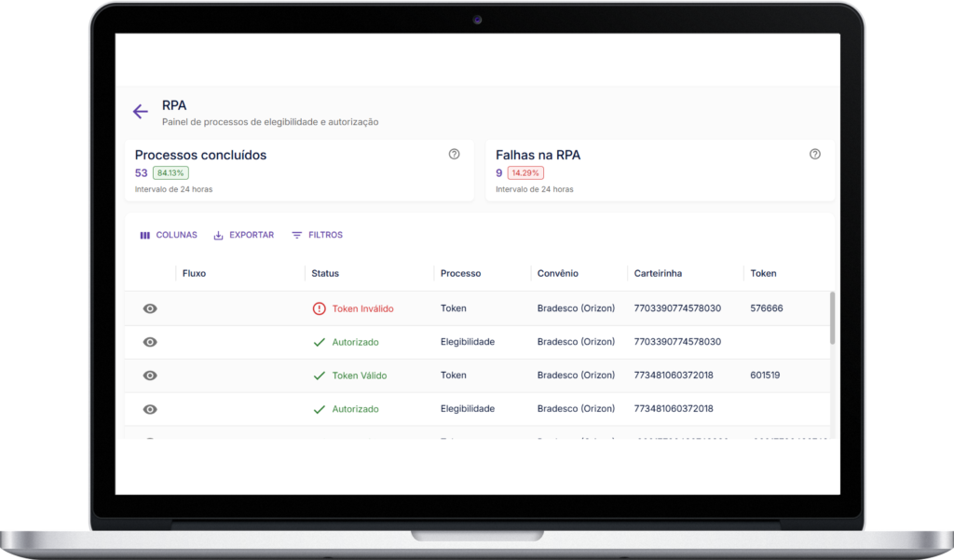Sort by the Status column header
The height and width of the screenshot is (560, 954).
pos(325,273)
